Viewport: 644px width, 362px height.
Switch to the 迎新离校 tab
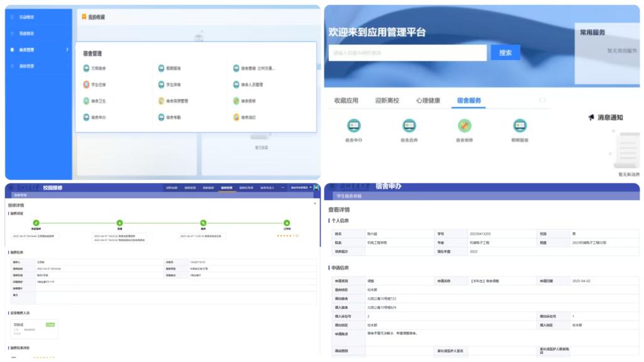click(387, 100)
